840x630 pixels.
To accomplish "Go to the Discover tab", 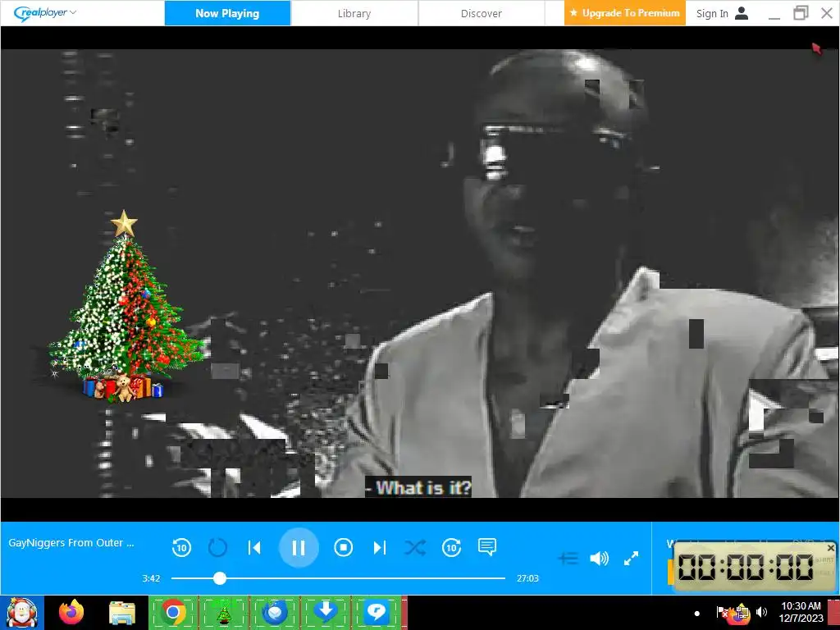I will click(x=481, y=13).
